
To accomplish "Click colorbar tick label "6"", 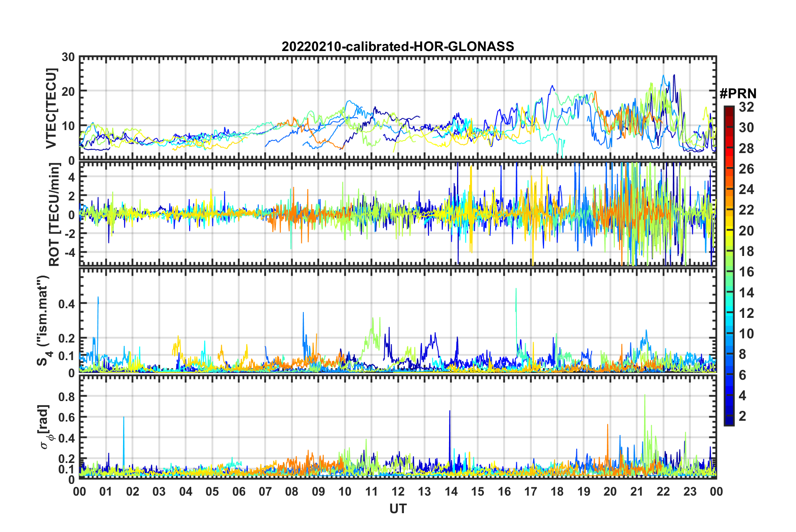I will pos(742,375).
